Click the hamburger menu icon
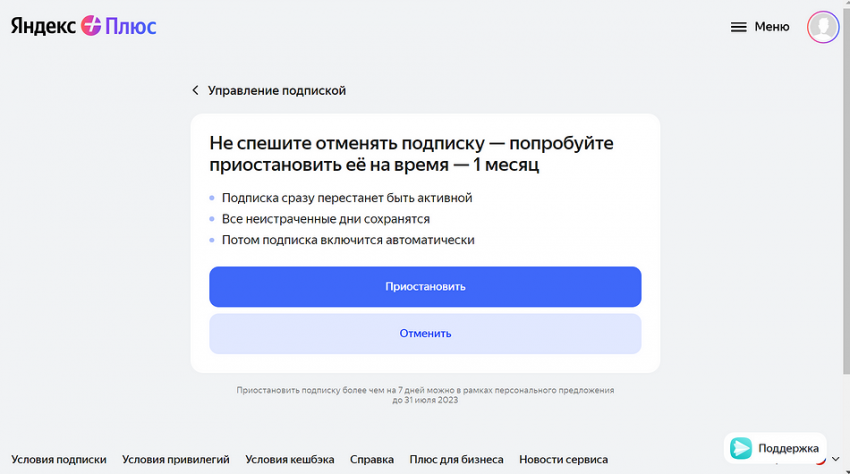The height and width of the screenshot is (474, 850). point(739,27)
